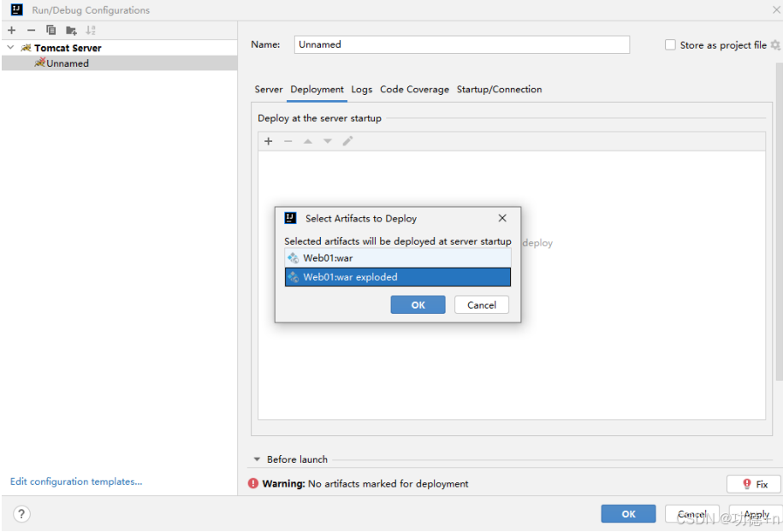The height and width of the screenshot is (532, 783).
Task: Click Apply in Run/Debug Configurations window
Action: 756,513
